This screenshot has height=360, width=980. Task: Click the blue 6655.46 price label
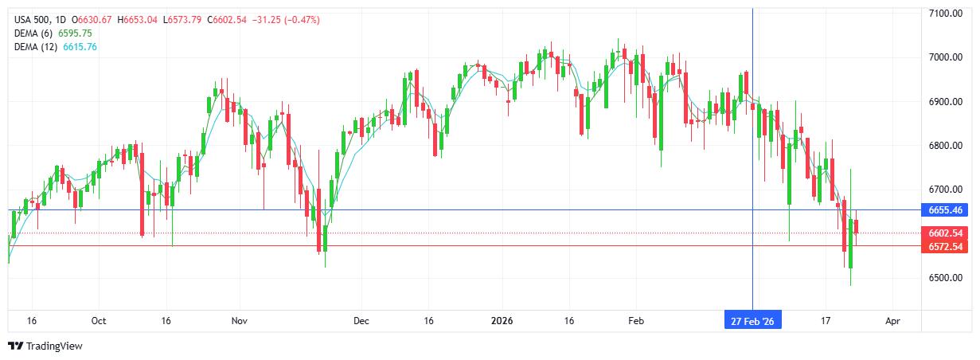946,210
